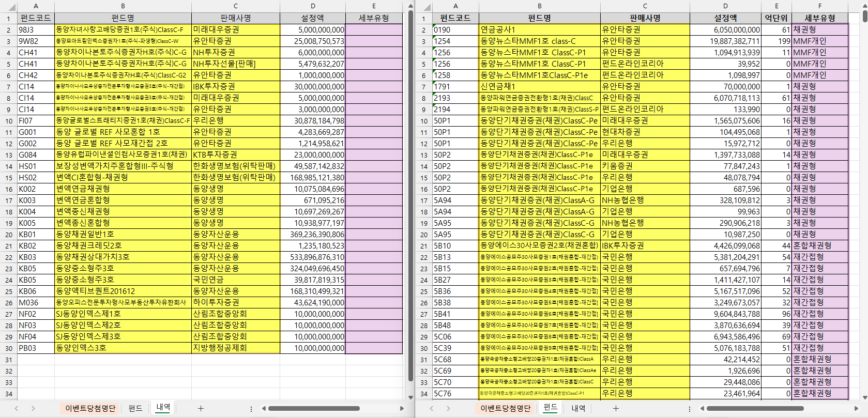Viewport: 868px width, 418px height.
Task: Switch to 이벤트당첨명단 tab in right window
Action: (x=505, y=408)
